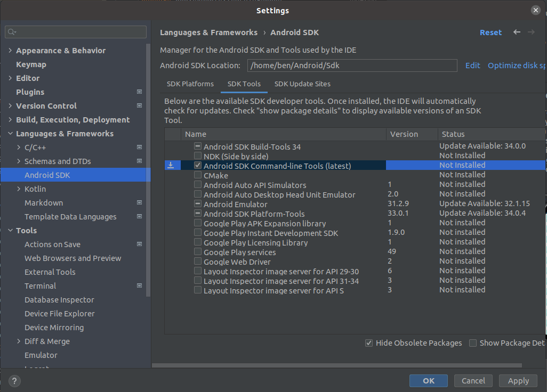This screenshot has width=547, height=392.
Task: Enable Show Package Details checkbox
Action: 473,343
